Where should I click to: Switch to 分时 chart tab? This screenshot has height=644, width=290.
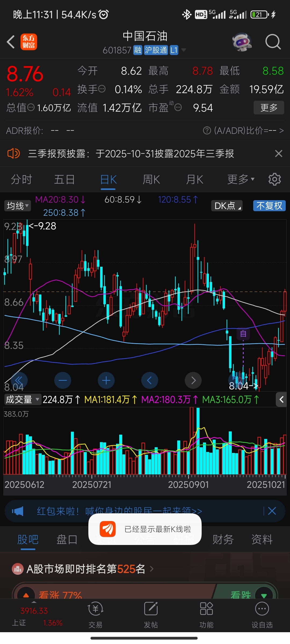(21, 180)
